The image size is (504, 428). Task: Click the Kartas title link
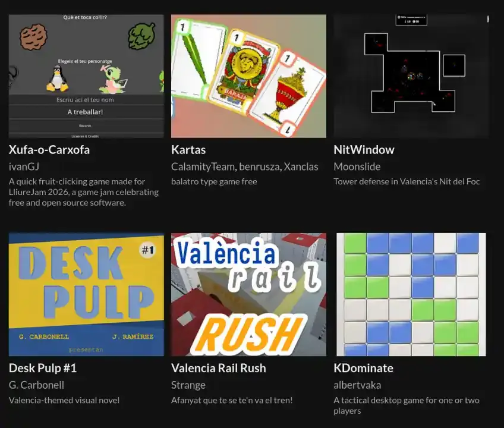coord(188,150)
